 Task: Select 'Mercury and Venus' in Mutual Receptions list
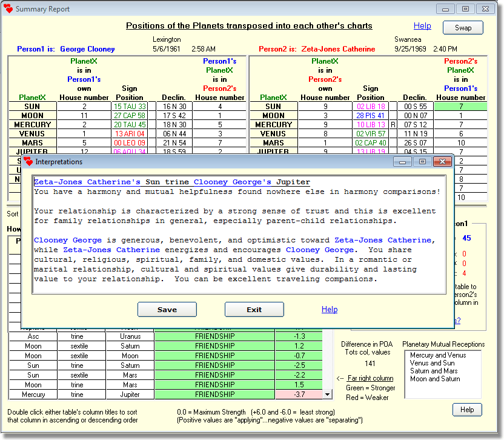[x=435, y=355]
